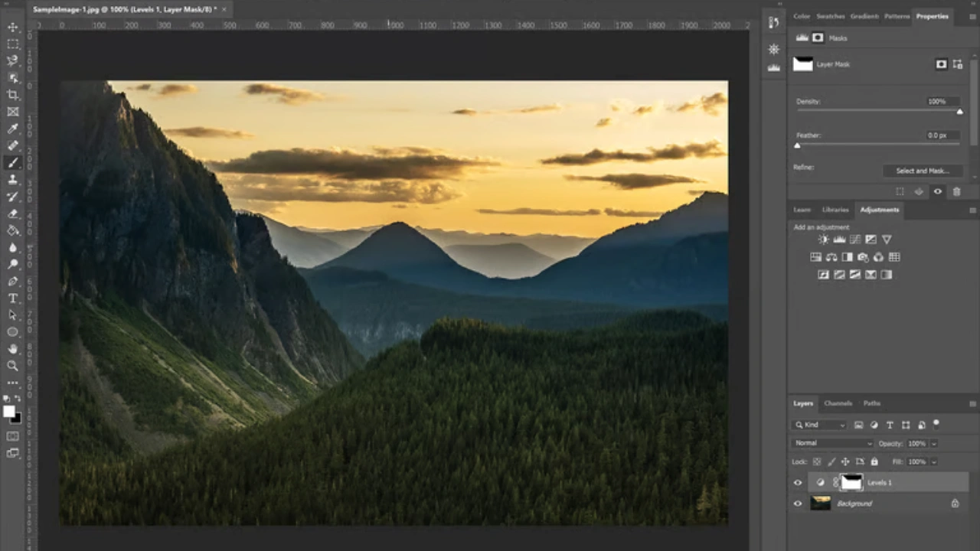Open the Libraries panel tab
The height and width of the screenshot is (551, 980).
(835, 209)
